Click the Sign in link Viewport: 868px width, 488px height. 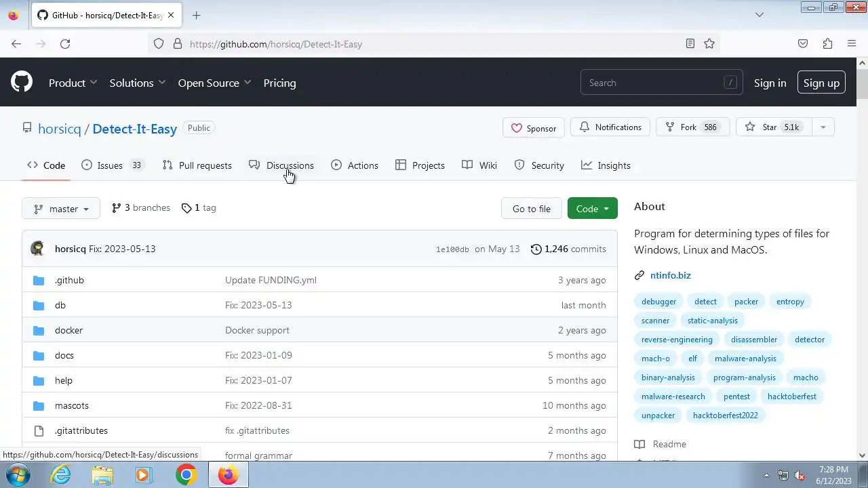pyautogui.click(x=770, y=83)
